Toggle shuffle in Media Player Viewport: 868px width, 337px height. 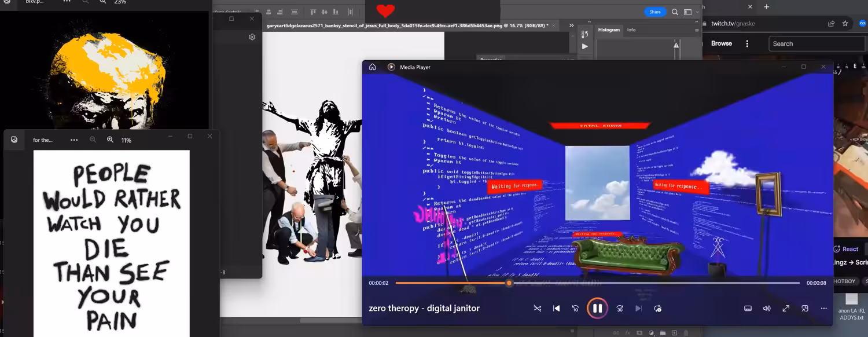tap(538, 309)
